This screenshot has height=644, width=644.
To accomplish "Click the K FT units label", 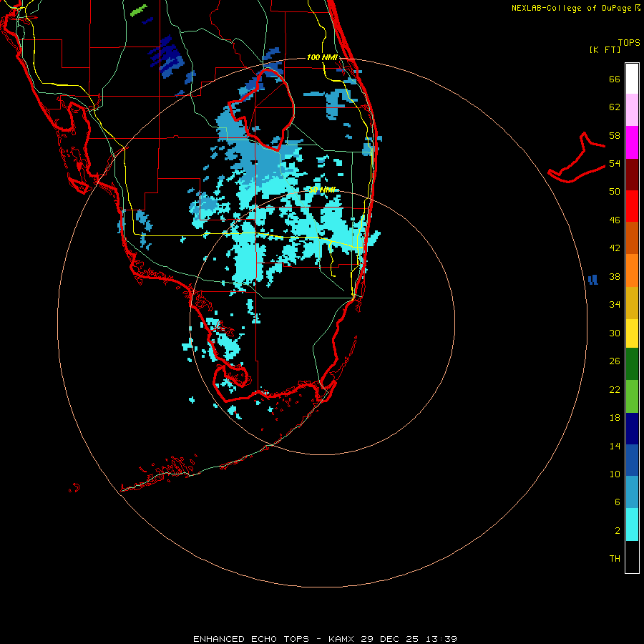I will point(605,49).
